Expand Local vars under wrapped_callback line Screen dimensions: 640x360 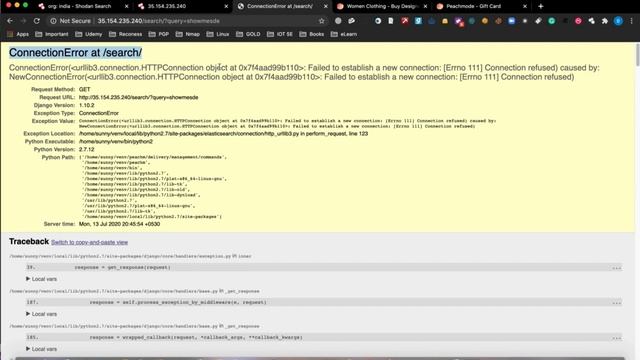tap(41, 349)
